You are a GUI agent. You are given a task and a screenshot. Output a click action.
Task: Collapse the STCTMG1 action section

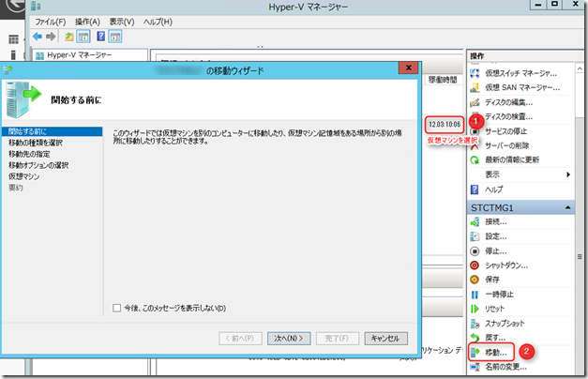coord(567,207)
